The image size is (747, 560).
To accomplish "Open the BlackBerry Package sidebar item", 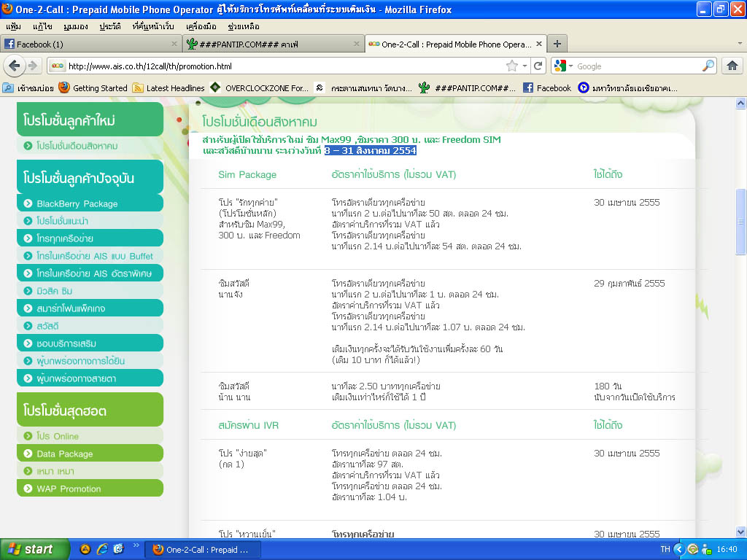I will pos(90,203).
